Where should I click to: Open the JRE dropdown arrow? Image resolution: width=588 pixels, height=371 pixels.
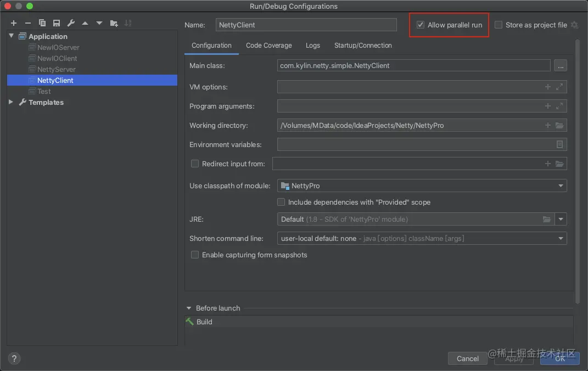(561, 219)
